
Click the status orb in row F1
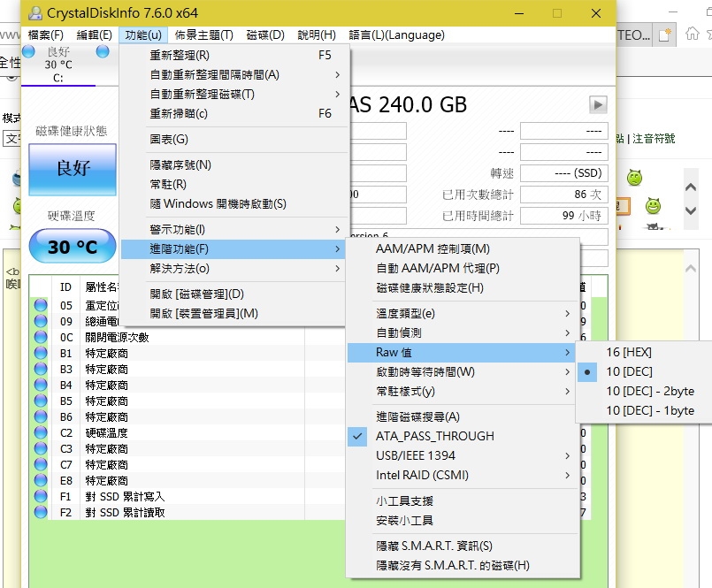[41, 496]
